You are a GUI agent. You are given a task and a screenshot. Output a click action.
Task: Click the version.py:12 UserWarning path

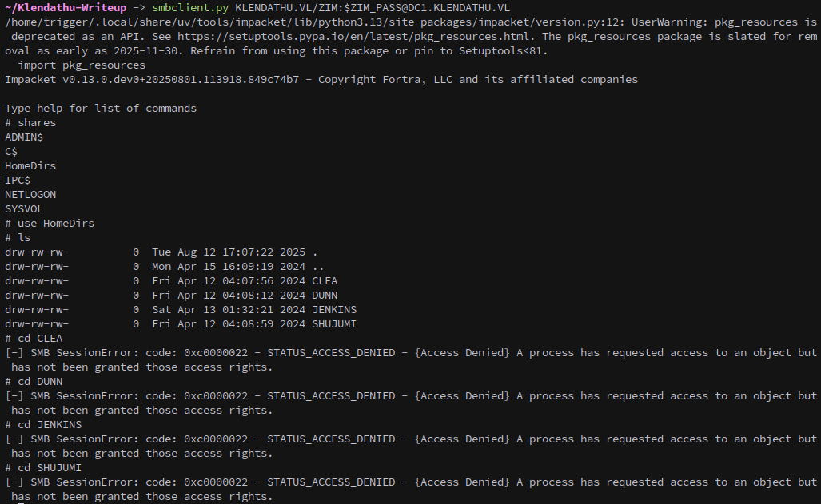tap(315, 22)
